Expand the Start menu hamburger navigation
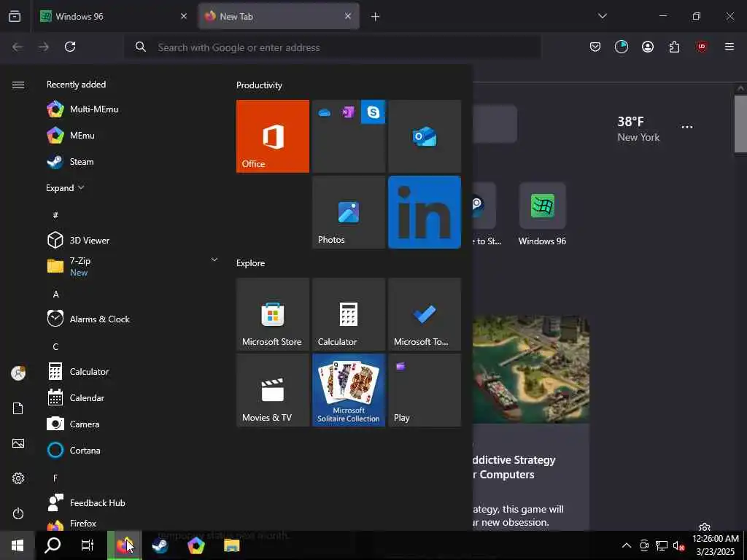 18,85
